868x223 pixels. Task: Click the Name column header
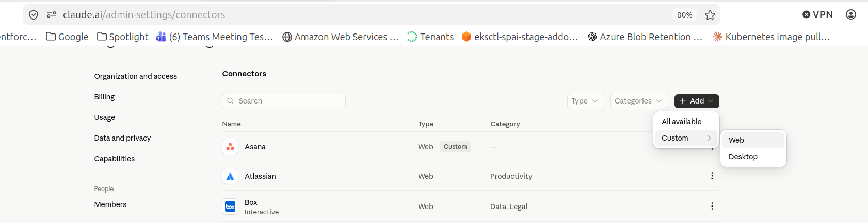pos(232,124)
